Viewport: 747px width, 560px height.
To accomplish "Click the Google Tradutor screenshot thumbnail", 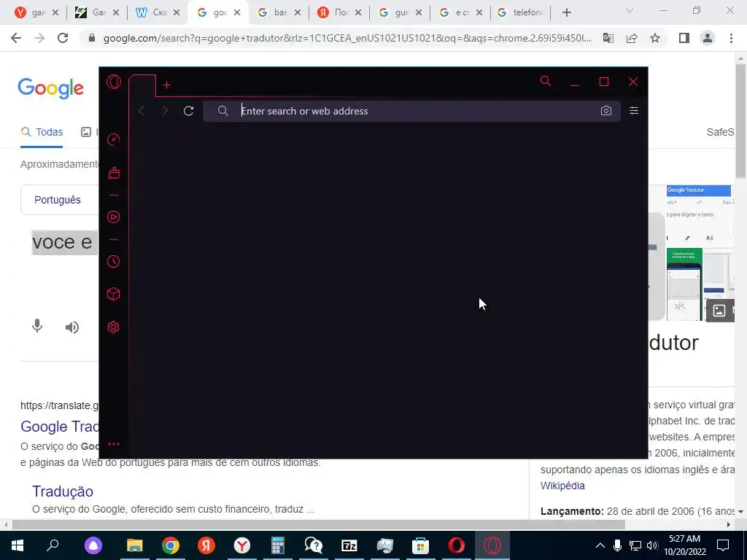I will [x=698, y=216].
